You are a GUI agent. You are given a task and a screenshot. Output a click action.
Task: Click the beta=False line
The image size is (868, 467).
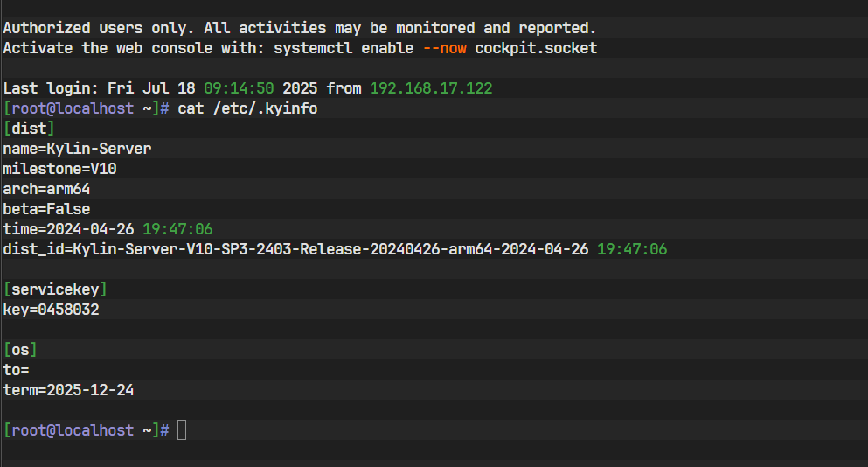(x=47, y=209)
